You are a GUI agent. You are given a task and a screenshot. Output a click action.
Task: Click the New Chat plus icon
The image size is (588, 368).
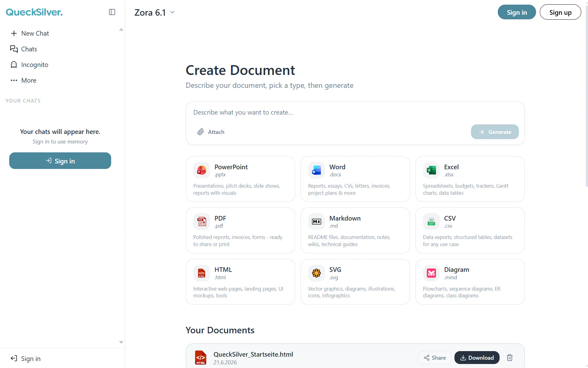(14, 33)
